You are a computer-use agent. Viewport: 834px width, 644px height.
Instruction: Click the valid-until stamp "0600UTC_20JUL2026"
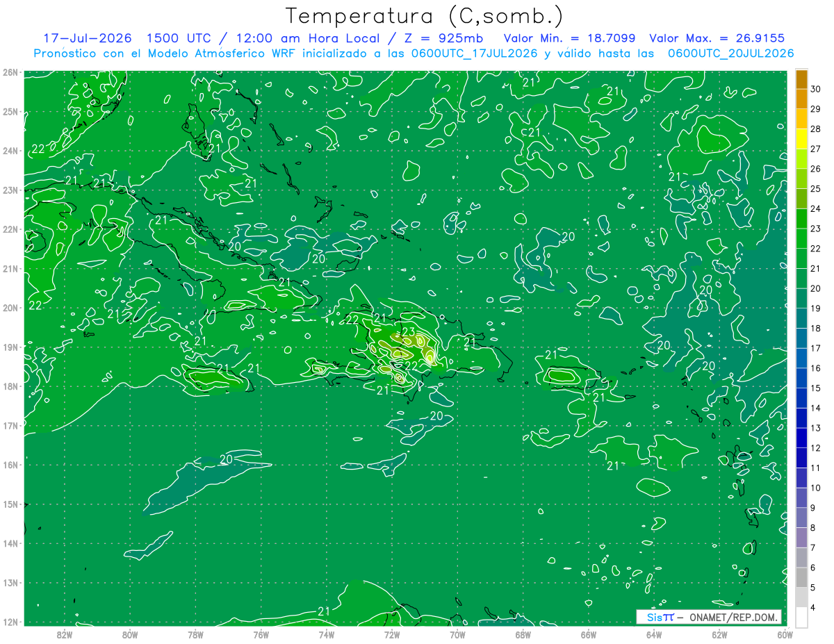pyautogui.click(x=730, y=53)
